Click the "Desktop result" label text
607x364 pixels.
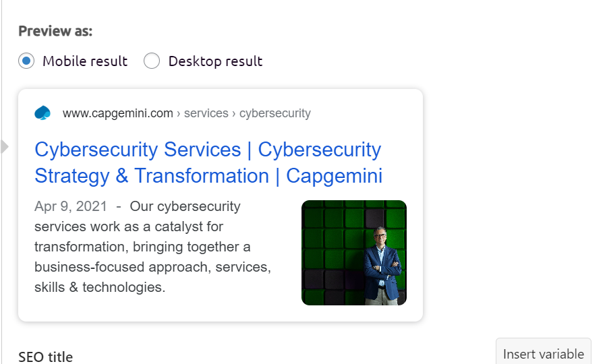[215, 61]
